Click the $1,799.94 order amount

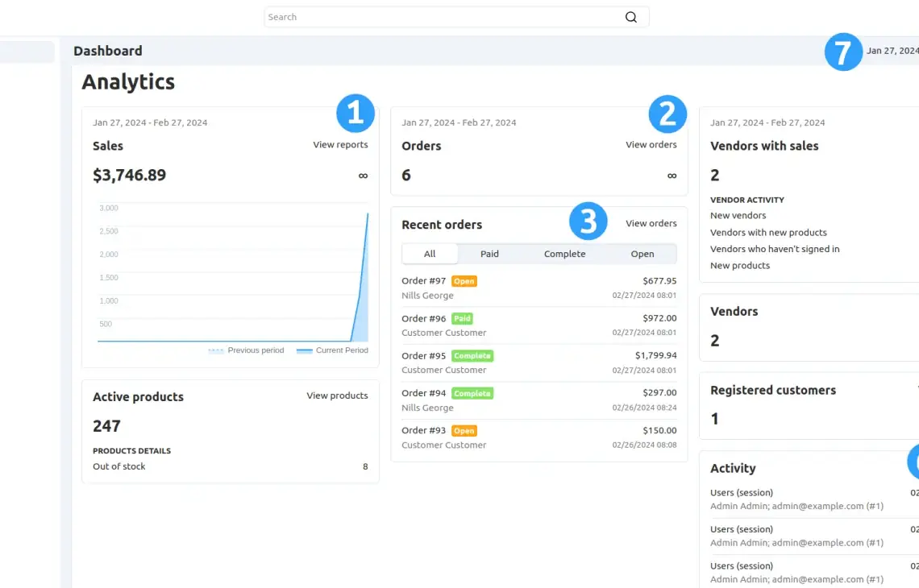[x=656, y=355]
